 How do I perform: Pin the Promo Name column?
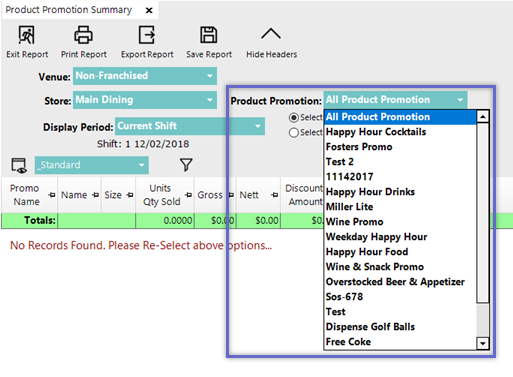pyautogui.click(x=52, y=195)
